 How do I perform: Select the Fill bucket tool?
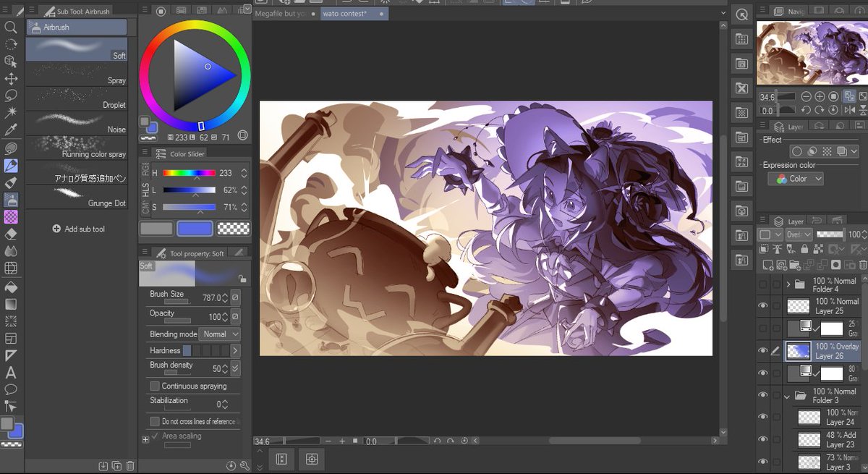coord(11,287)
